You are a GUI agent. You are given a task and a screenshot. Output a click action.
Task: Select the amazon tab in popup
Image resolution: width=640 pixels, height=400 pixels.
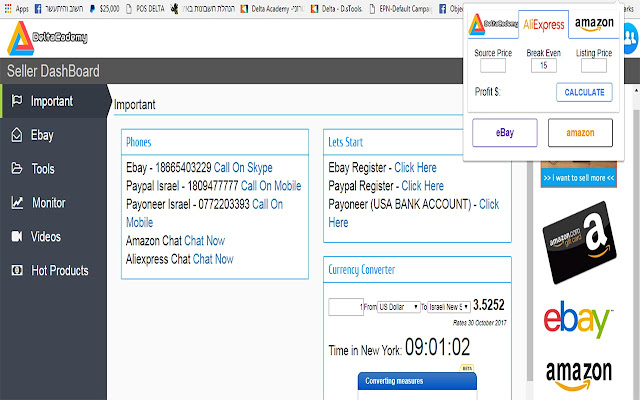tap(594, 24)
